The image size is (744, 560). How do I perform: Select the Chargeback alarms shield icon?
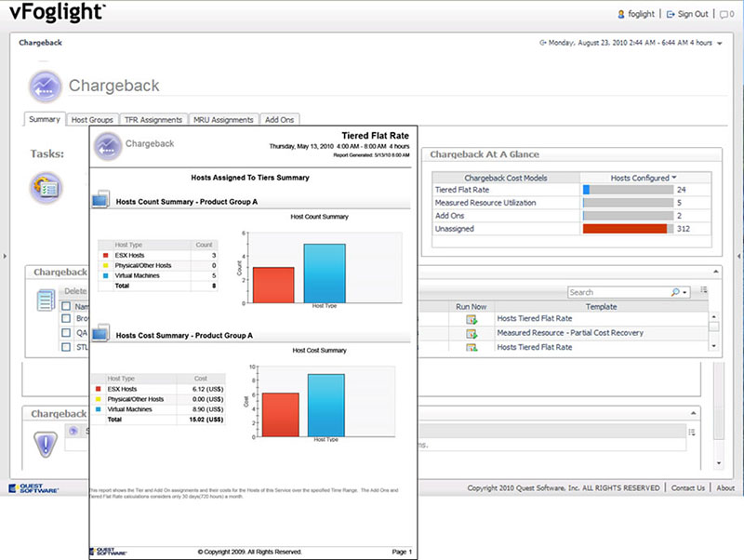46,445
